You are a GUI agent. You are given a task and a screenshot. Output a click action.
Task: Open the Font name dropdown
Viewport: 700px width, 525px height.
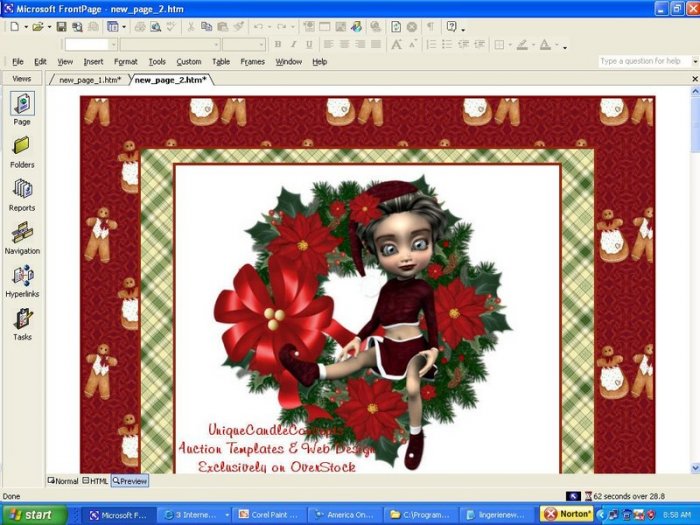point(170,44)
